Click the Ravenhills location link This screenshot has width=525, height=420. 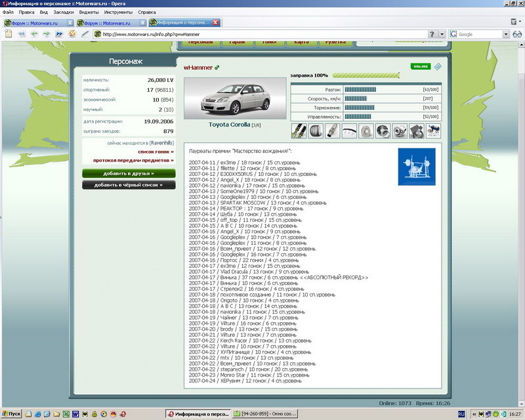coord(161,143)
